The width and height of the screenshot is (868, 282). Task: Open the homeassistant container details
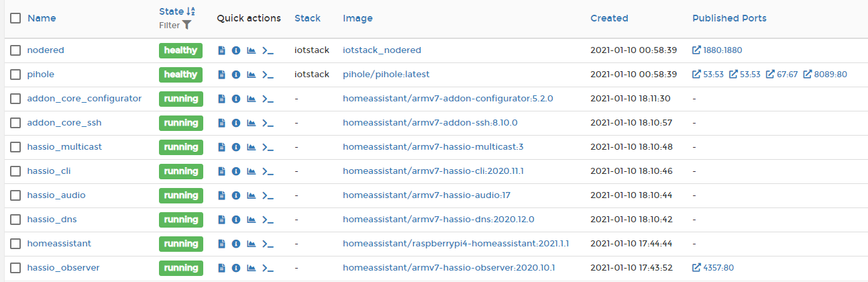click(x=59, y=244)
